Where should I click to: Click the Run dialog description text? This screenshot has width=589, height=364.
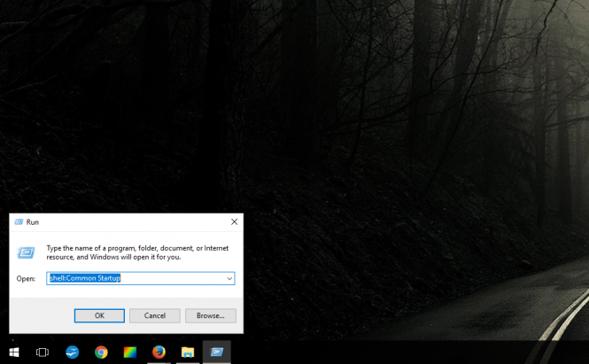pos(137,252)
